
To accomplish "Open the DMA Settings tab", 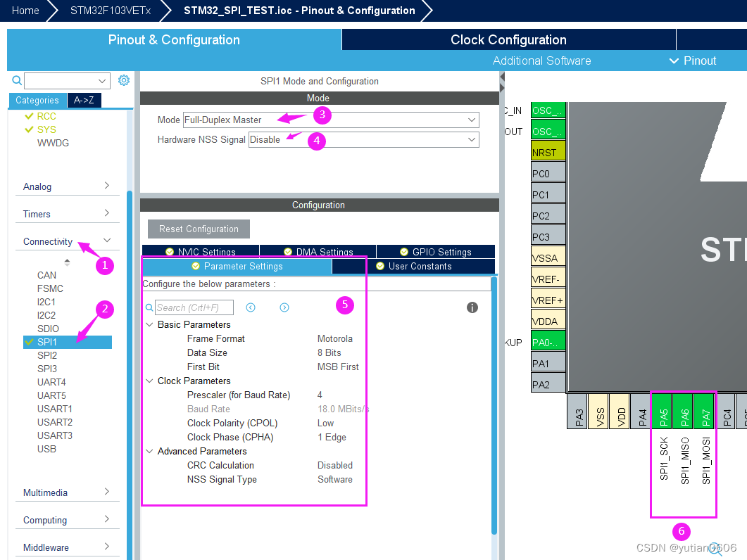I will [318, 252].
